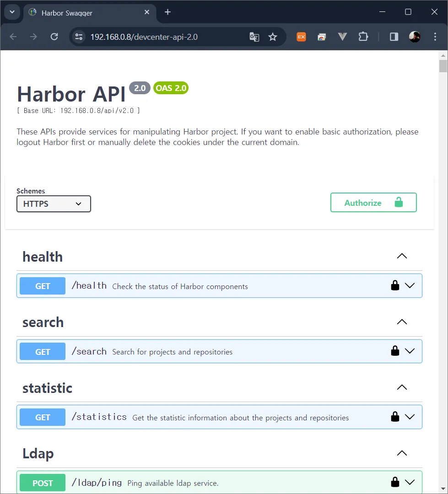Open the Google Translate icon in address bar
The width and height of the screenshot is (448, 494).
coord(254,37)
